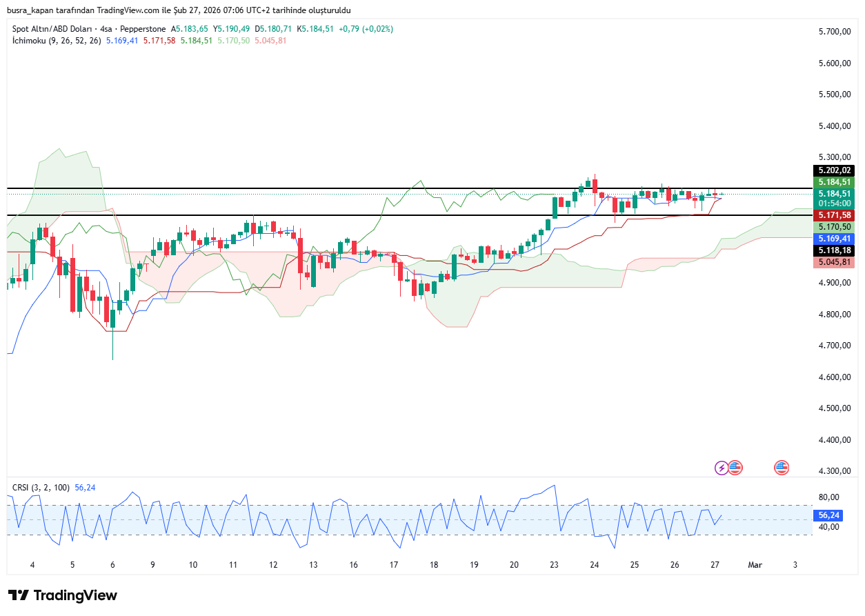Click the 01:54:00 countdown price label
Screen dimensions: 865x616
pyautogui.click(x=834, y=203)
